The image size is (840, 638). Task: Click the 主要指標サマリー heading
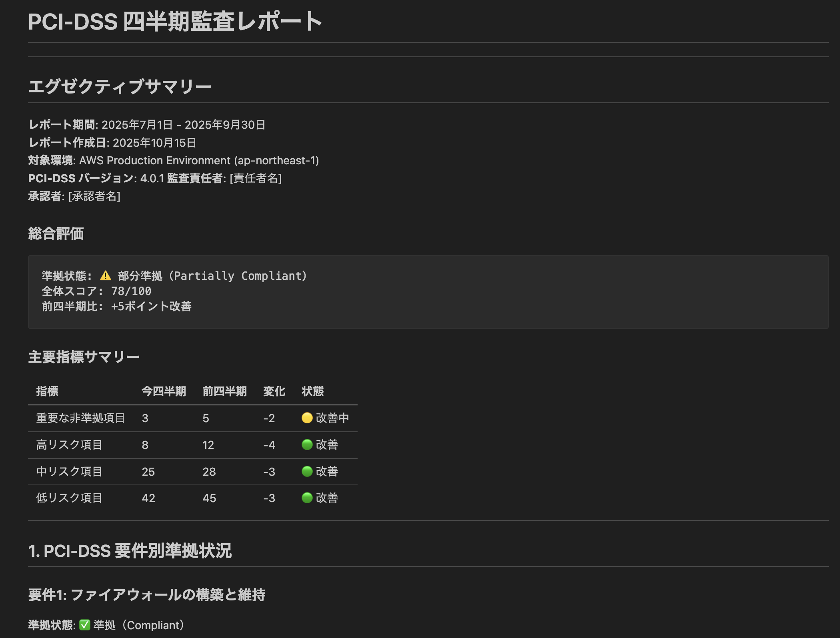pos(84,357)
